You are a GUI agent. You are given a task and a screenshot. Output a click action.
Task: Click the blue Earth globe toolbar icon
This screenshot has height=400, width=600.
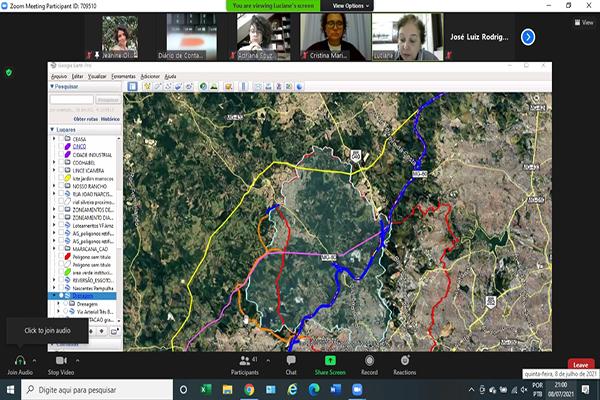[x=299, y=87]
